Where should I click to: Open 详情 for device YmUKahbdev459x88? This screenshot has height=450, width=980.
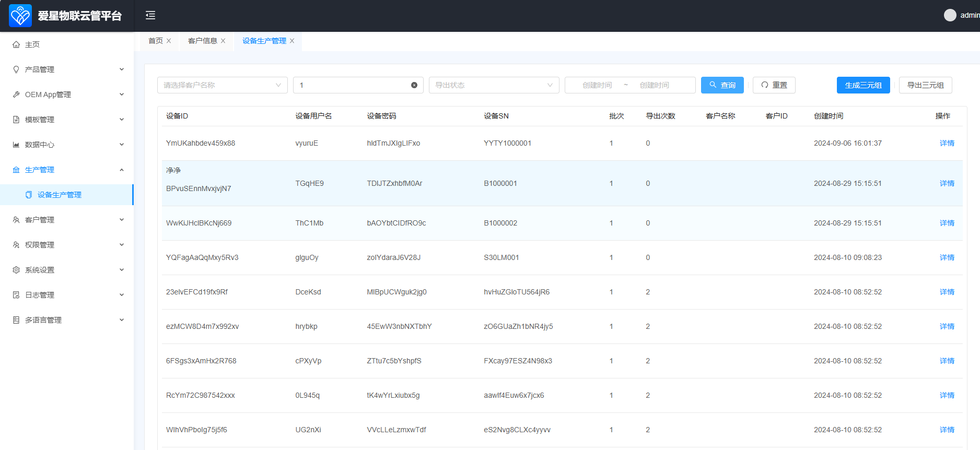coord(947,143)
